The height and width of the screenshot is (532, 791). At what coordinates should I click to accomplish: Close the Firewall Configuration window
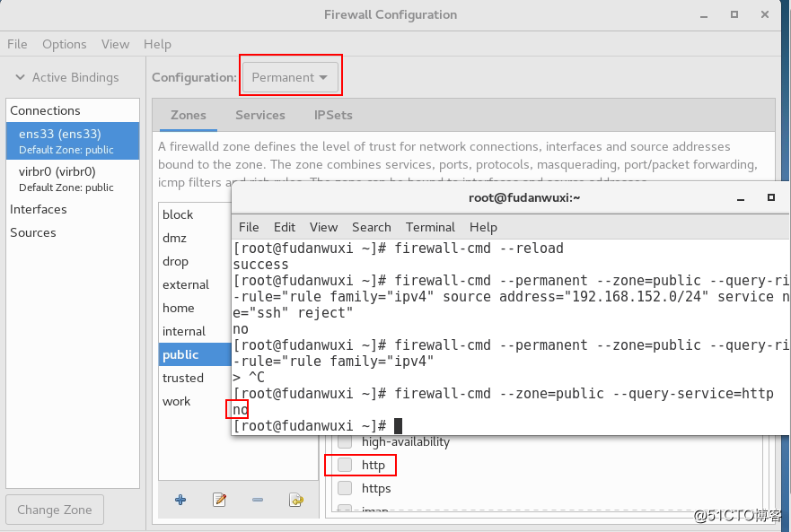click(x=765, y=14)
